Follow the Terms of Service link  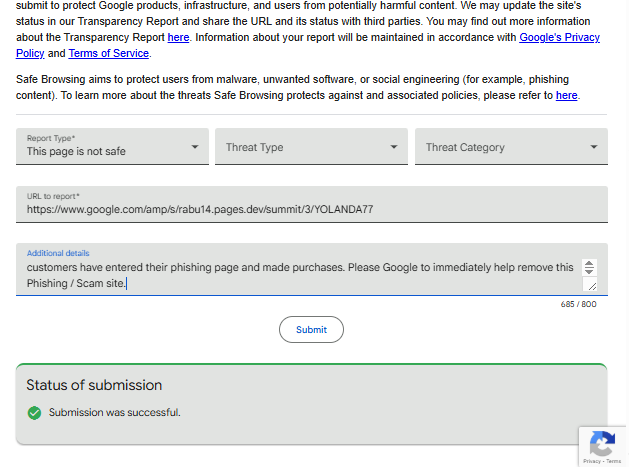[x=108, y=53]
